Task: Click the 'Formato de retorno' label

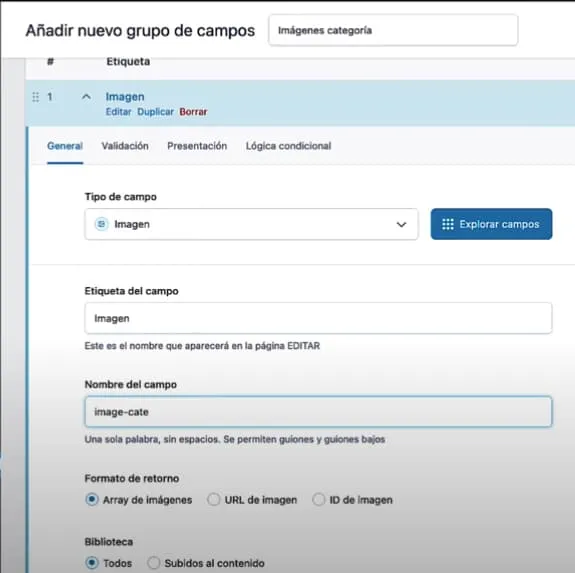Action: [x=132, y=478]
